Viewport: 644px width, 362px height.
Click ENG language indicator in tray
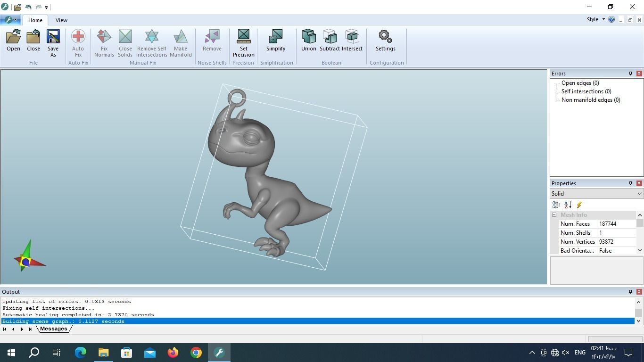pos(580,353)
